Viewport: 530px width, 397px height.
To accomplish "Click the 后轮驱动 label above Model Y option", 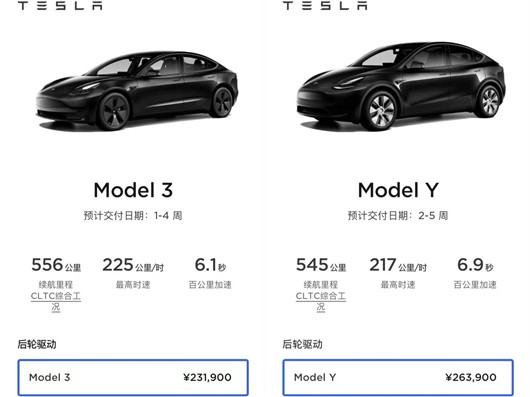I will pyautogui.click(x=302, y=344).
